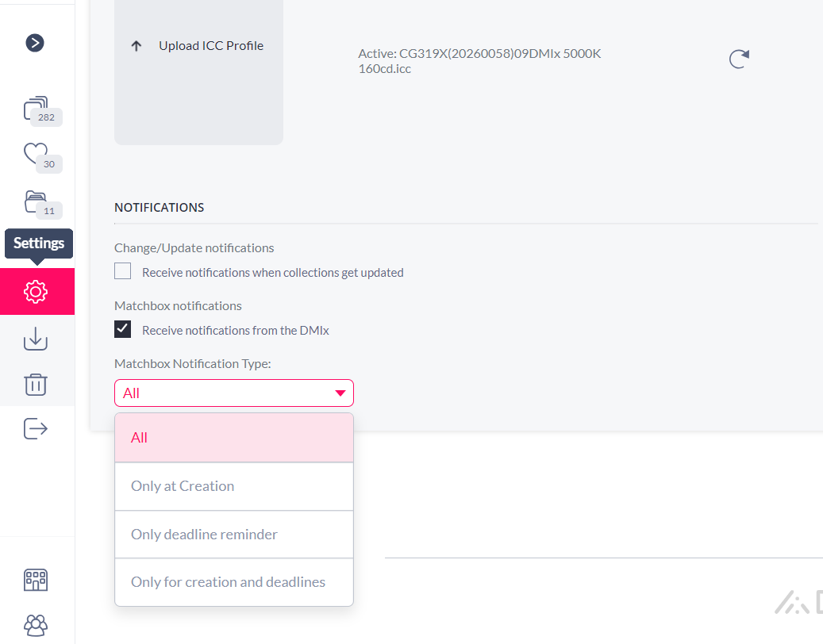Click the logout arrow icon
The height and width of the screenshot is (644, 823).
pyautogui.click(x=36, y=428)
